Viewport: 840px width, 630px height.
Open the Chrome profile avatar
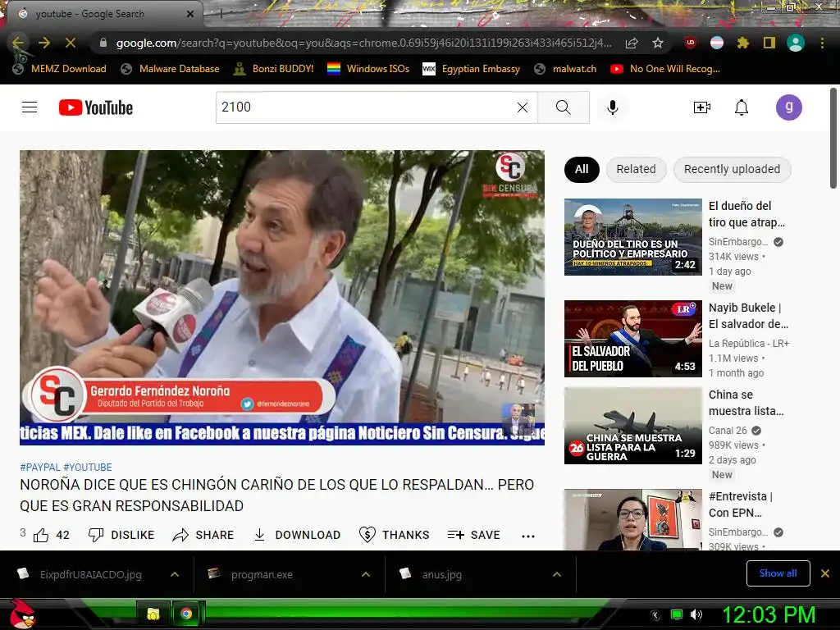point(796,43)
